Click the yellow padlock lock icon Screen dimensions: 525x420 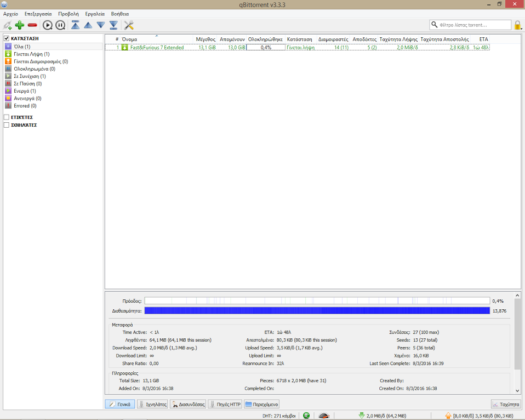click(x=518, y=25)
